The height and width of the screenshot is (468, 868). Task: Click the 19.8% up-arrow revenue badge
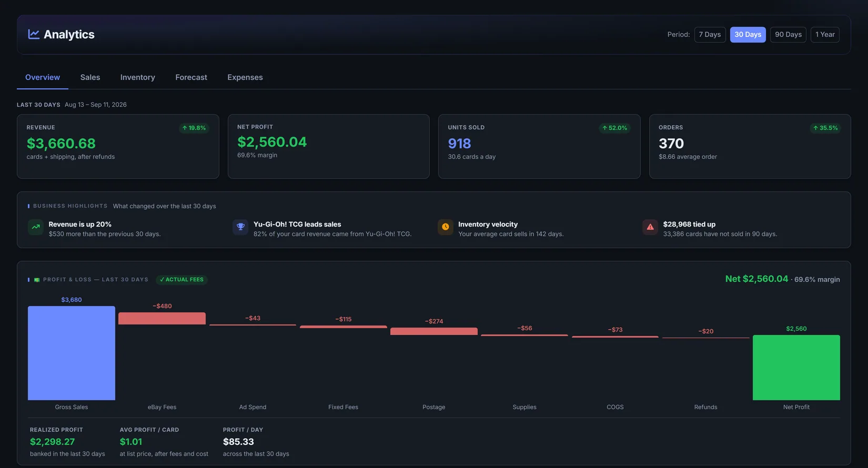194,128
